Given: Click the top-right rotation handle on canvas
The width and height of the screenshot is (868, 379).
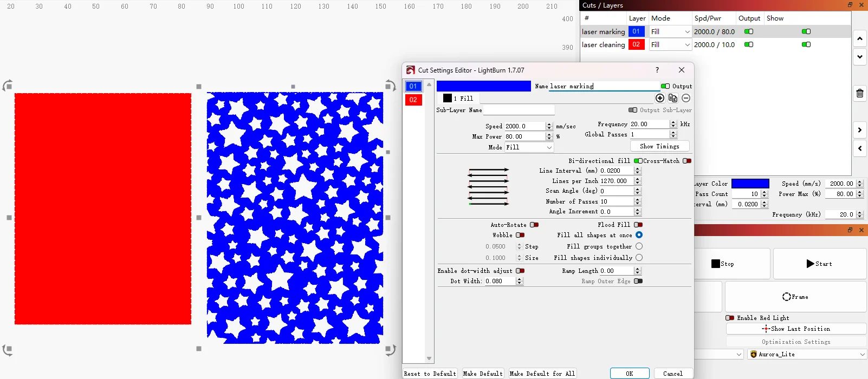Looking at the screenshot, I should click(x=390, y=85).
